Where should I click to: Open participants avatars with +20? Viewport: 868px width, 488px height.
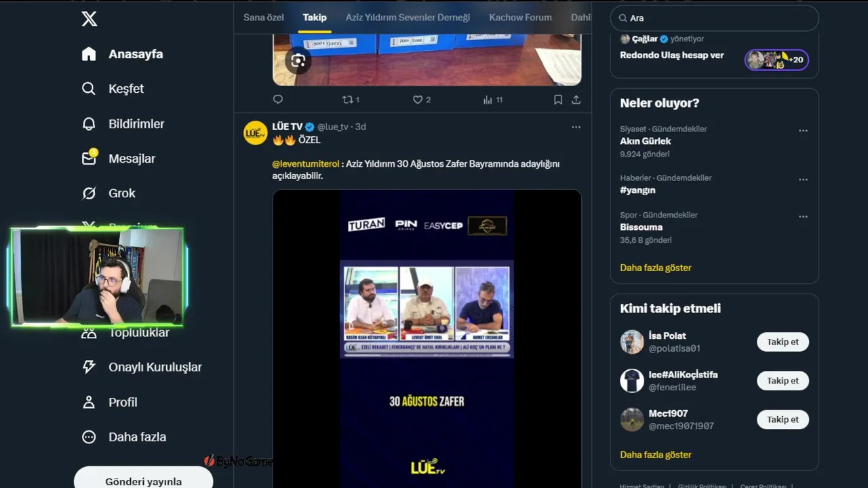tap(776, 60)
